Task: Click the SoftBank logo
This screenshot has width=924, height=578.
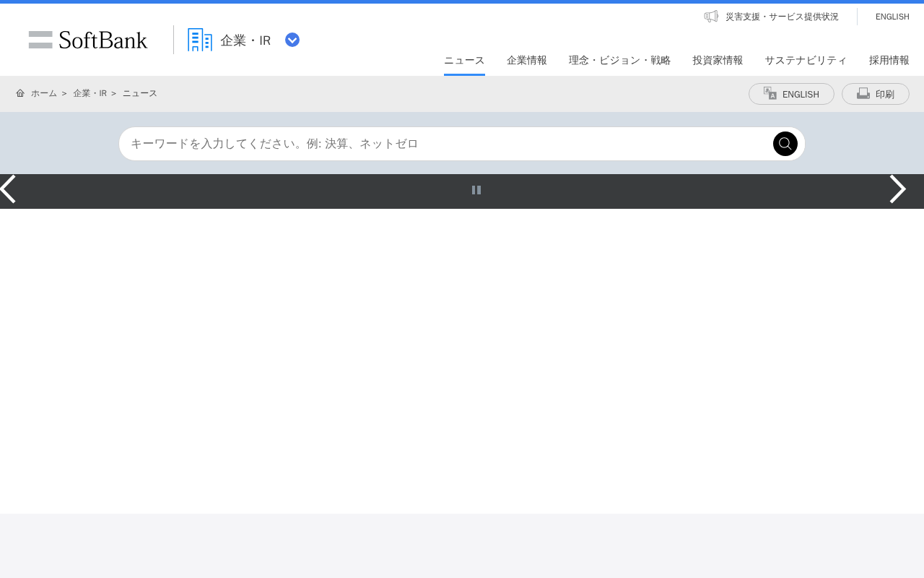Action: click(88, 40)
